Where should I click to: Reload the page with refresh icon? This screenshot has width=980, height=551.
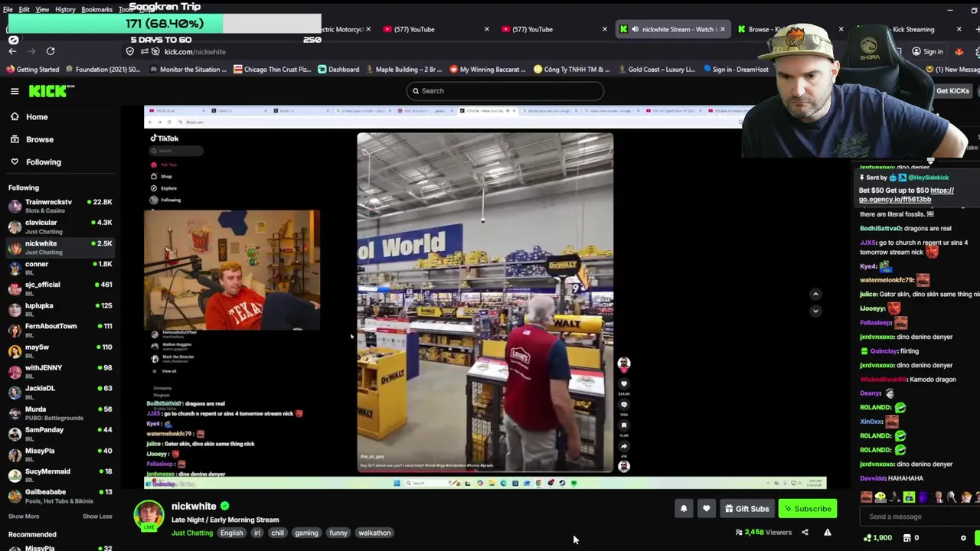pos(51,51)
